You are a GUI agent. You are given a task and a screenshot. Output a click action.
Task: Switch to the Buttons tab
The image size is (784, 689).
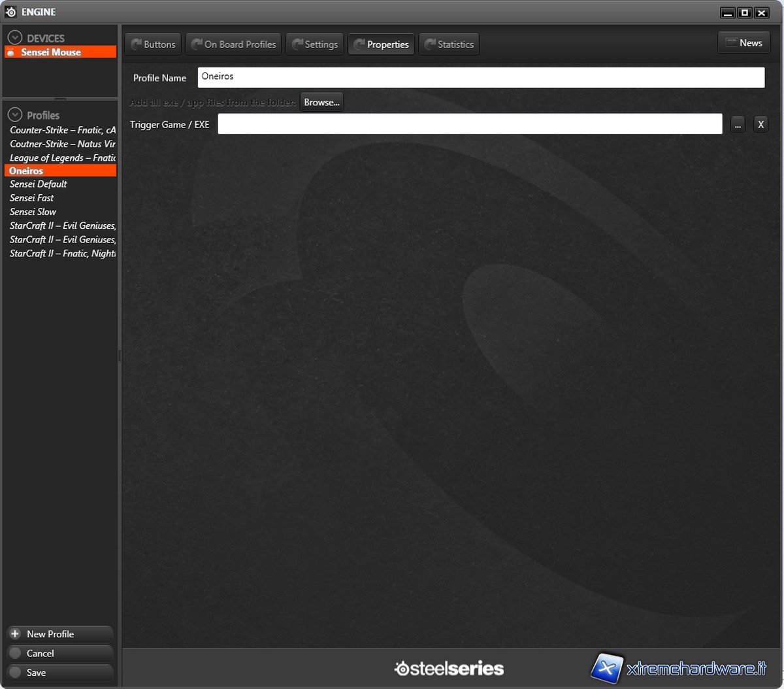pos(154,44)
